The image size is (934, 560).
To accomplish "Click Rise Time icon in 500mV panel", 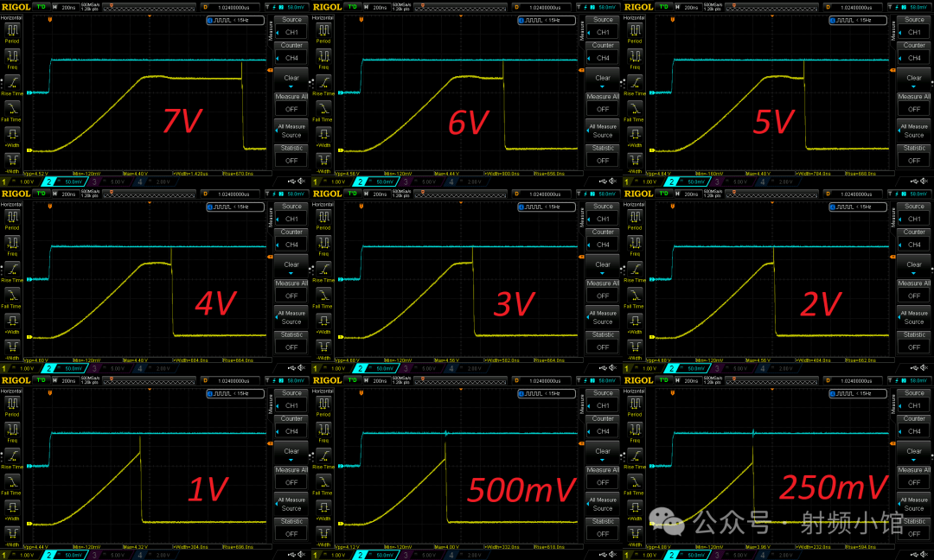I will (x=324, y=455).
